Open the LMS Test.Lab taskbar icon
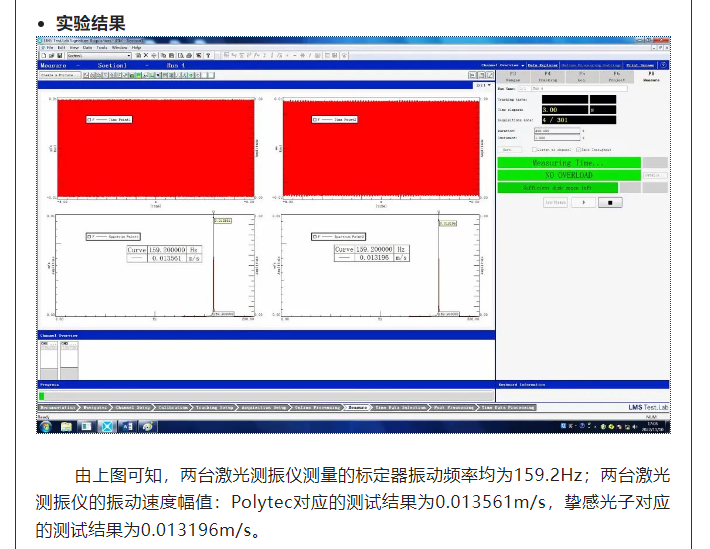 click(107, 426)
